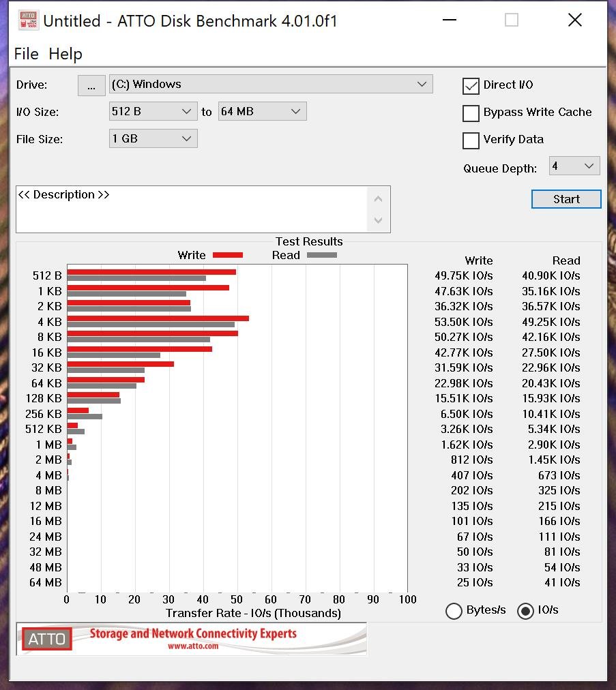Viewport: 616px width, 690px height.
Task: Click the 41 IO/s read value
Action: [562, 583]
